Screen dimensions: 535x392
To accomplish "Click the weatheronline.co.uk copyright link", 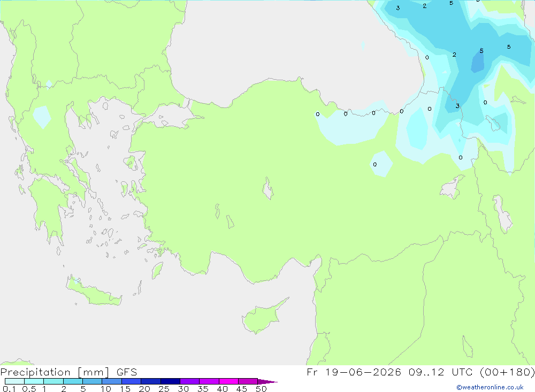I will tap(490, 387).
